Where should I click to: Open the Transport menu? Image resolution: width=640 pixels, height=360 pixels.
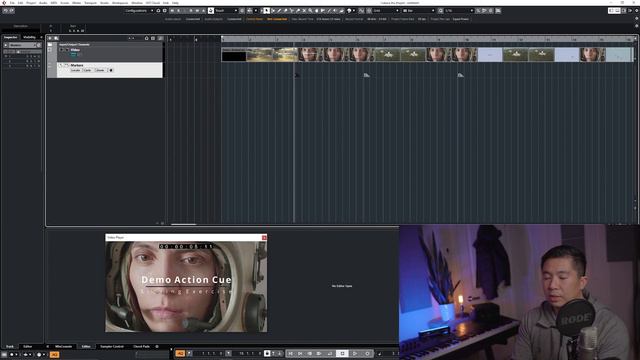click(90, 2)
